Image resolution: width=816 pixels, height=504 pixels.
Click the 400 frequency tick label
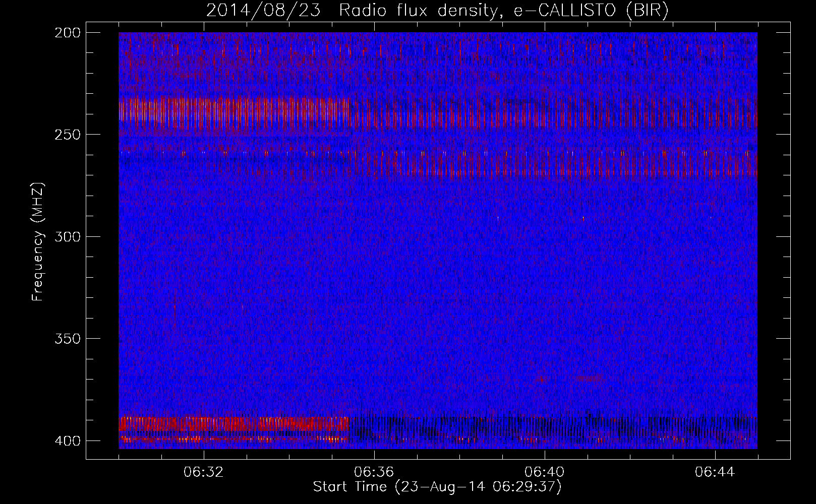pyautogui.click(x=68, y=440)
